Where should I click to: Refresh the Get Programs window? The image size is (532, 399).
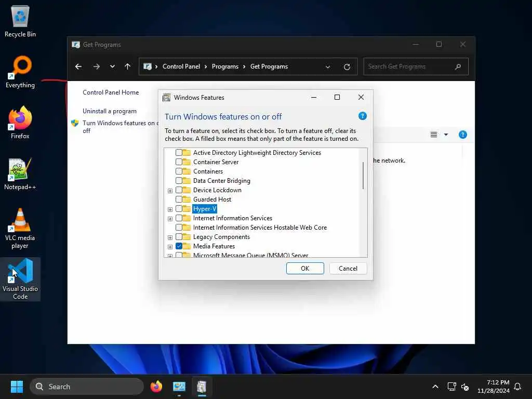point(347,67)
